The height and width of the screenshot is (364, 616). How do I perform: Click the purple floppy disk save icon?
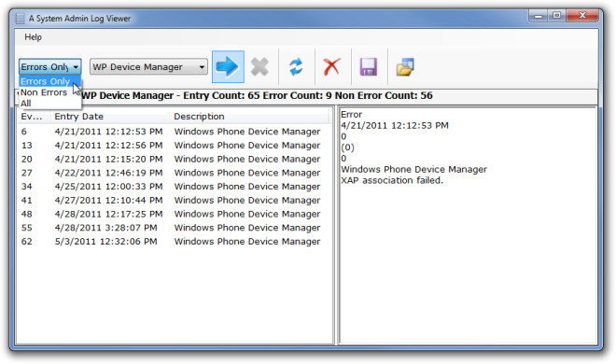(369, 67)
